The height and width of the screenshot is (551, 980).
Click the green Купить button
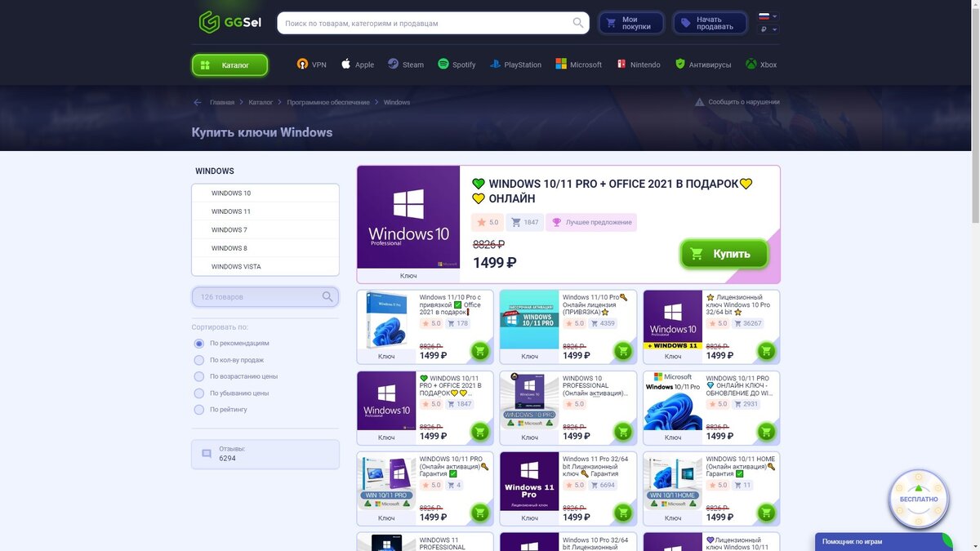coord(724,254)
